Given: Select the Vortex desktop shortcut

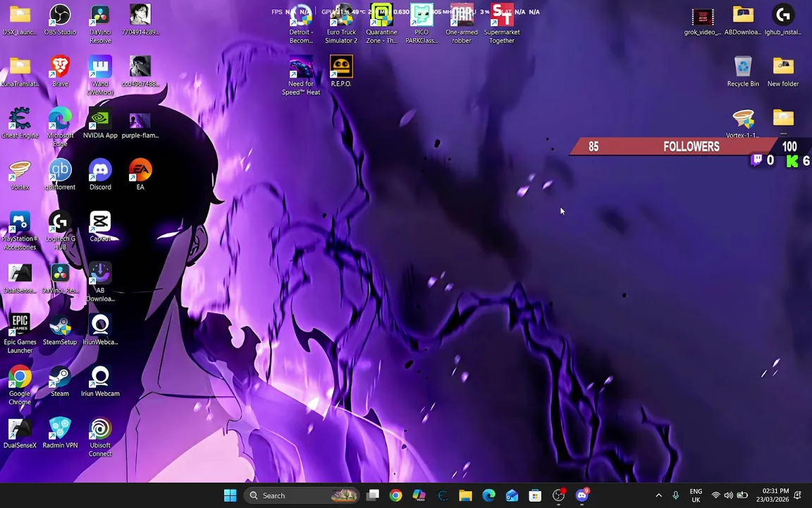Looking at the screenshot, I should pos(20,175).
